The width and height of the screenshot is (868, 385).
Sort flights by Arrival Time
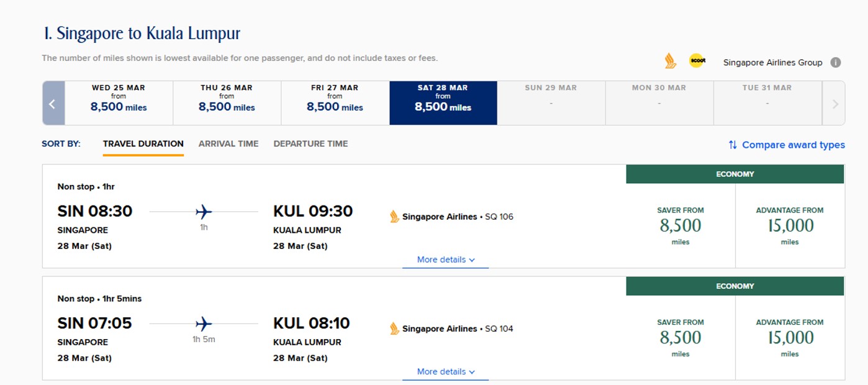coord(228,143)
